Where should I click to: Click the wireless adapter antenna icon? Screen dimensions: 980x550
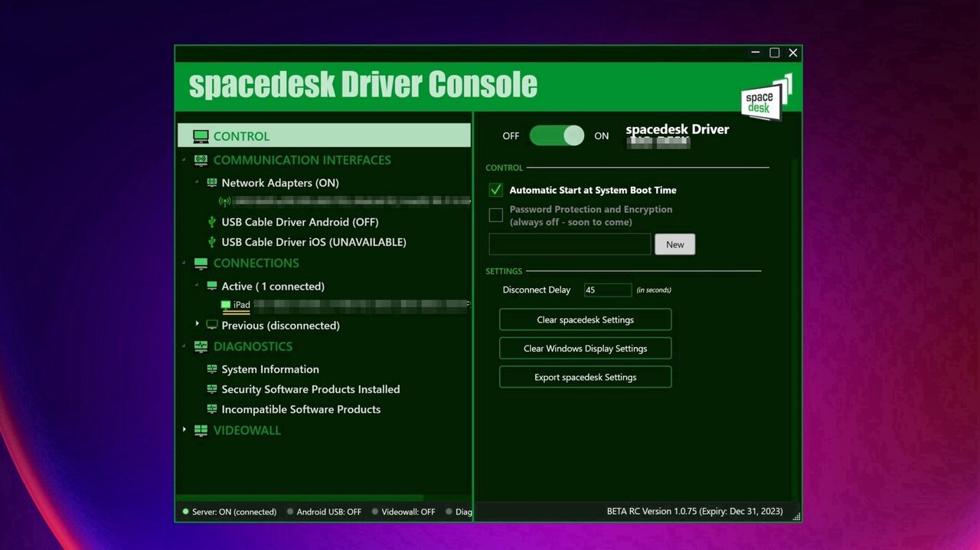point(224,201)
